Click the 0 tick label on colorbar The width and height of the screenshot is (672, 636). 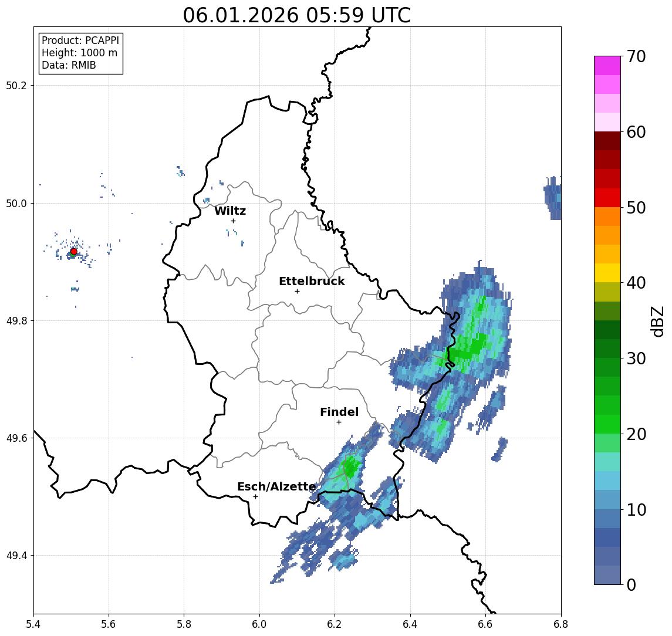(x=632, y=584)
